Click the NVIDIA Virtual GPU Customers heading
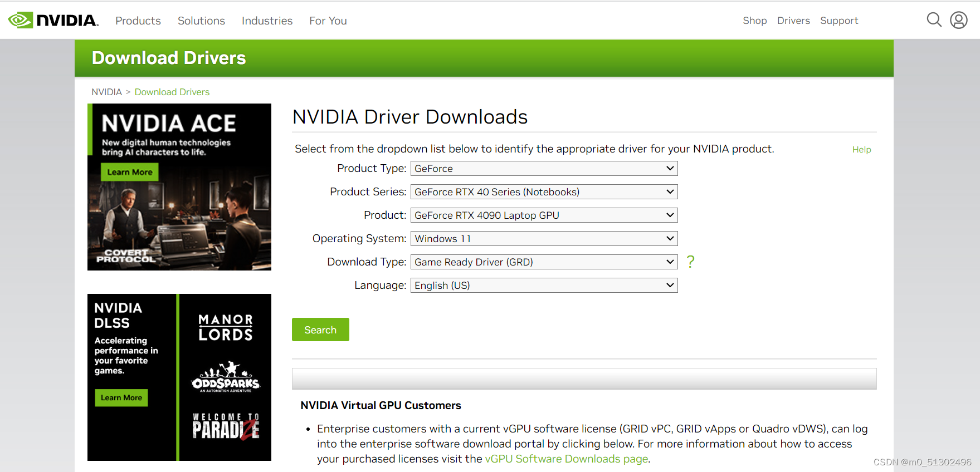This screenshot has width=980, height=472. (x=381, y=405)
